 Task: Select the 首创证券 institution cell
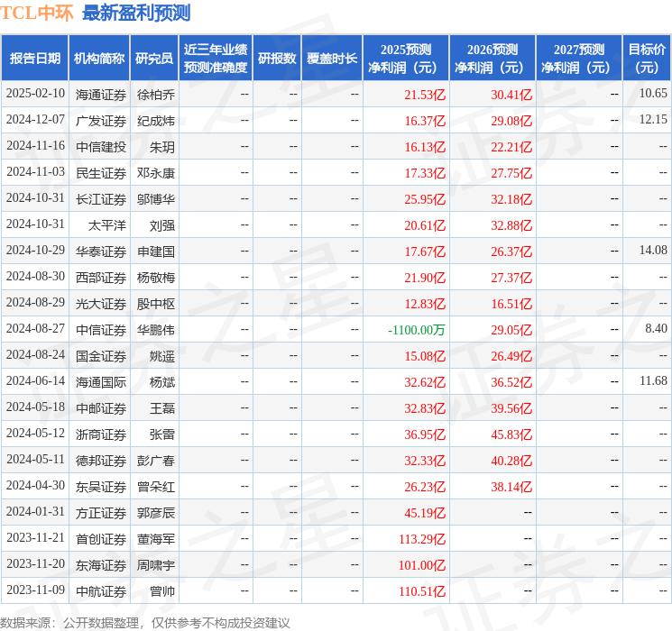(101, 539)
